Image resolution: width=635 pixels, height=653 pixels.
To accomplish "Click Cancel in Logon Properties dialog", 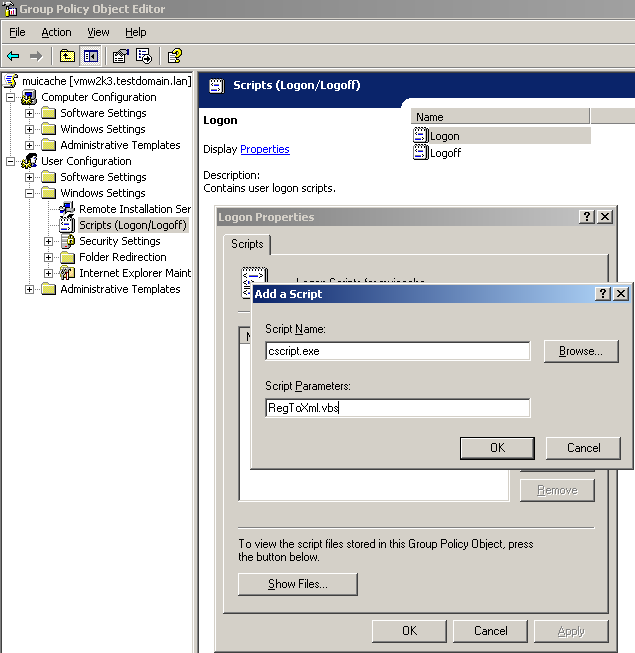I will coord(491,631).
